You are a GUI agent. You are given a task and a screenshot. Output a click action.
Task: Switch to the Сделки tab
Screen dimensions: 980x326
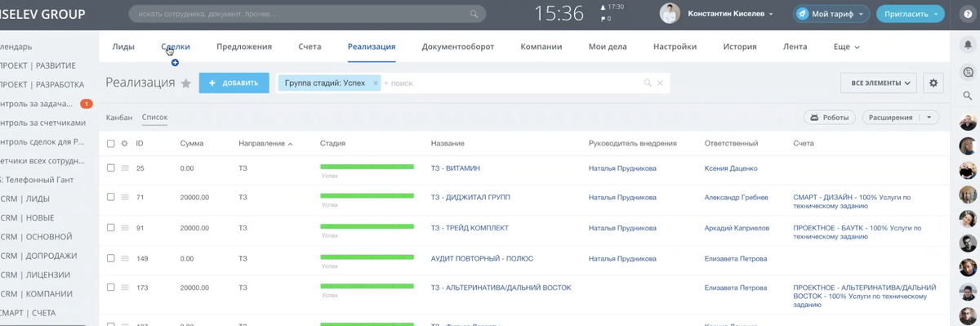tap(176, 47)
